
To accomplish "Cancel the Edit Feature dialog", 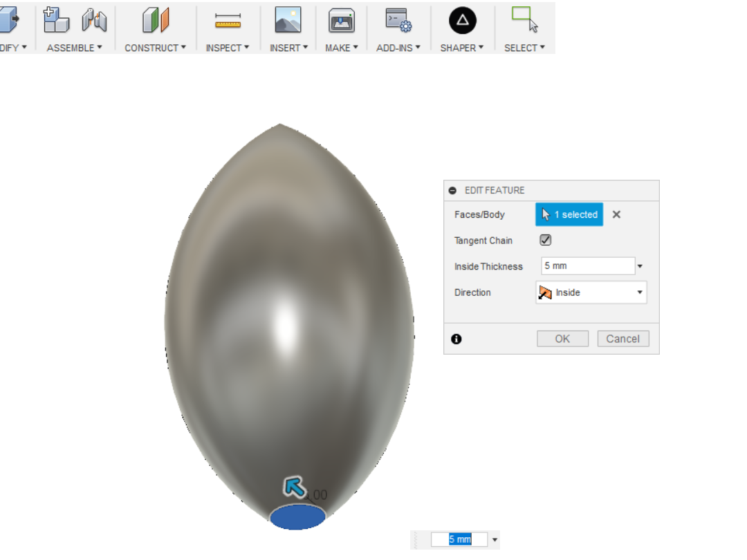I will coord(622,338).
